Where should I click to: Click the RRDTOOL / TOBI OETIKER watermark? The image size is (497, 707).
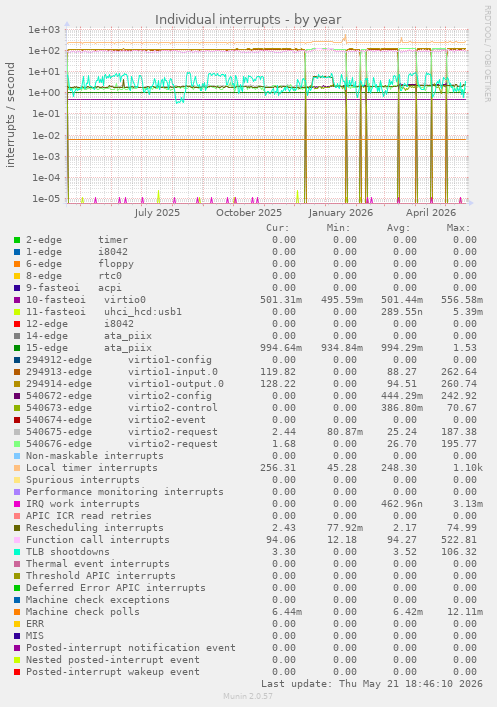tap(488, 54)
